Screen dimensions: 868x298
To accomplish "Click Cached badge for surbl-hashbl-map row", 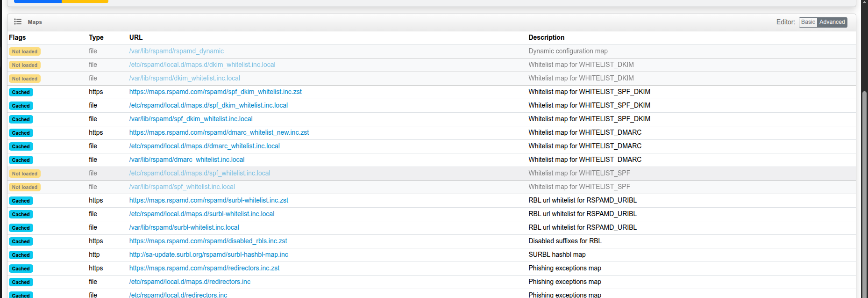I will [x=21, y=255].
